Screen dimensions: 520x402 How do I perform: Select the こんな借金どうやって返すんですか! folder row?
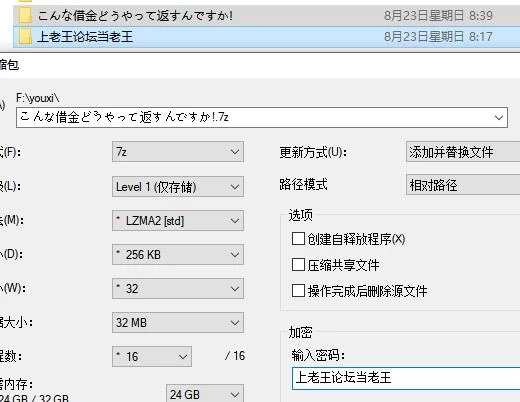point(267,15)
